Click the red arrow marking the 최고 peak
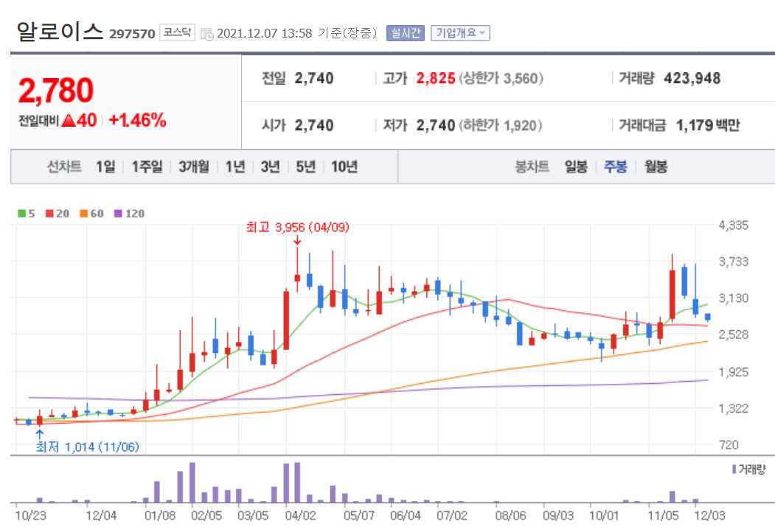The height and width of the screenshot is (532, 775). click(x=297, y=239)
